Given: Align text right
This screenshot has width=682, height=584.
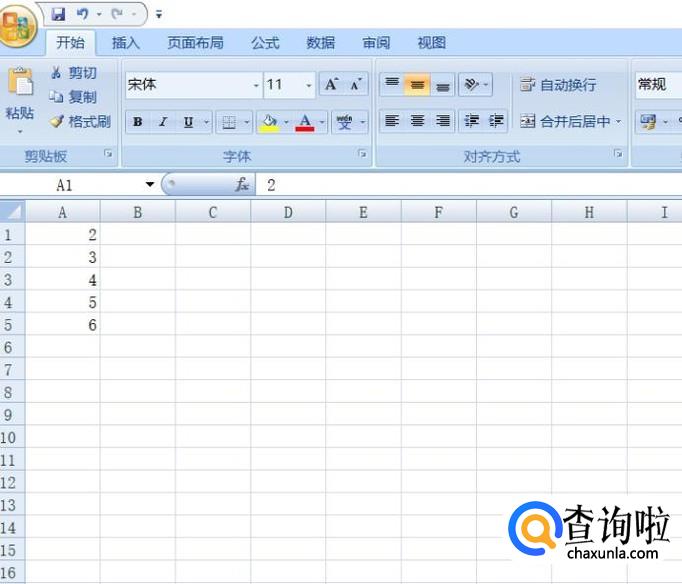Looking at the screenshot, I should click(x=443, y=120).
